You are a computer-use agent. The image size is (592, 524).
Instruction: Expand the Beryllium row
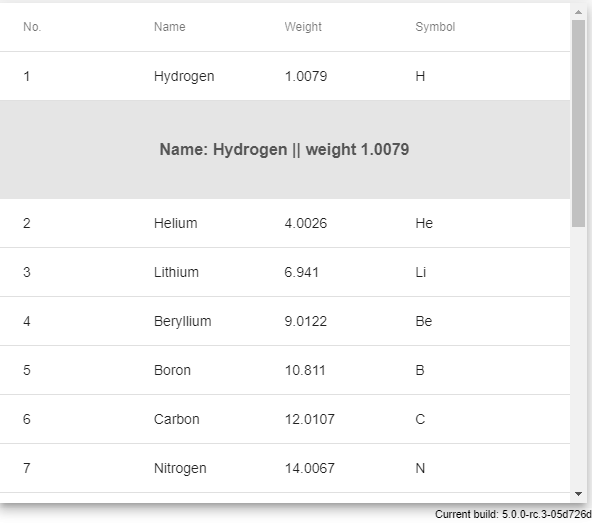(285, 321)
